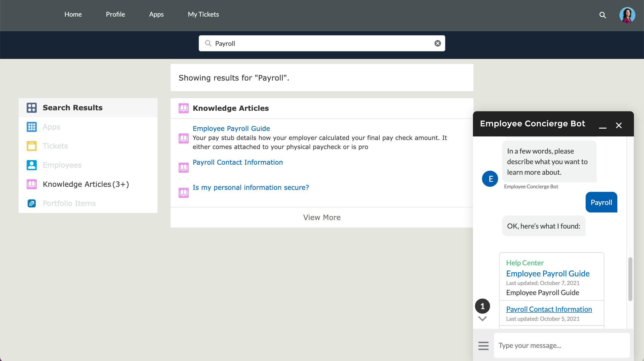This screenshot has height=361, width=644.
Task: Click the Portfolio Items icon in sidebar
Action: (x=32, y=203)
